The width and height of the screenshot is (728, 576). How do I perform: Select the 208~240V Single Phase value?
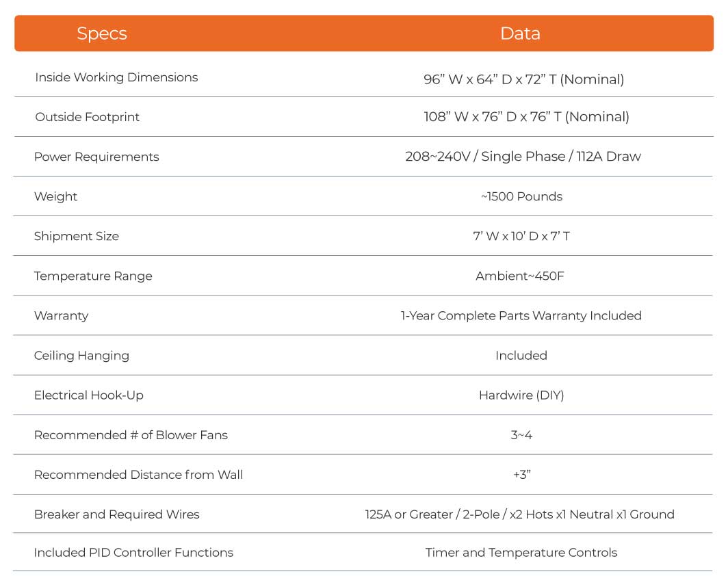pos(523,157)
